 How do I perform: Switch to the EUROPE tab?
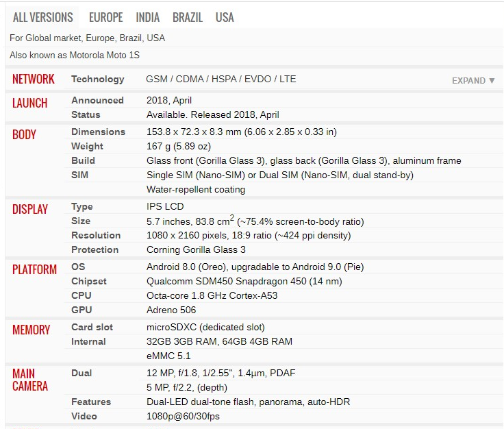(x=105, y=17)
